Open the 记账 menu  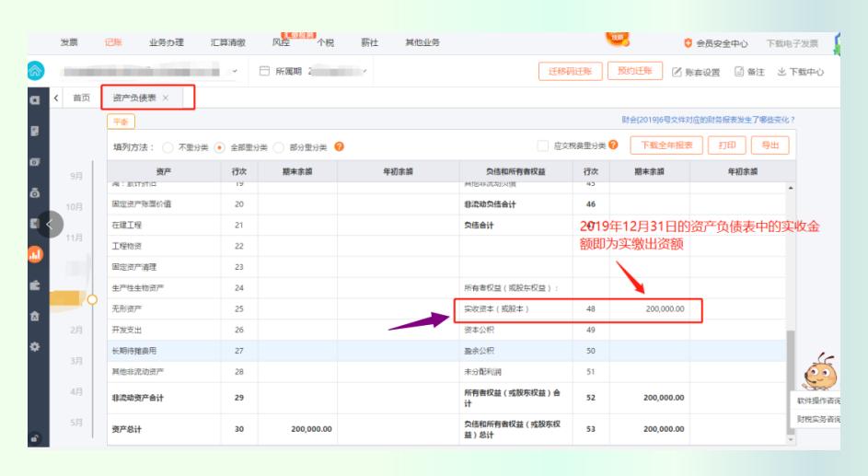pyautogui.click(x=113, y=42)
